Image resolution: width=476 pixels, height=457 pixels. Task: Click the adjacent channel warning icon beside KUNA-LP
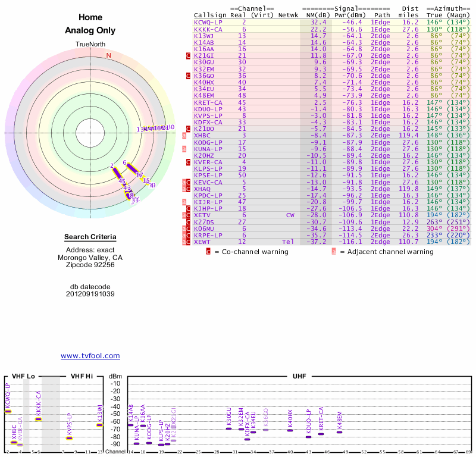click(184, 149)
